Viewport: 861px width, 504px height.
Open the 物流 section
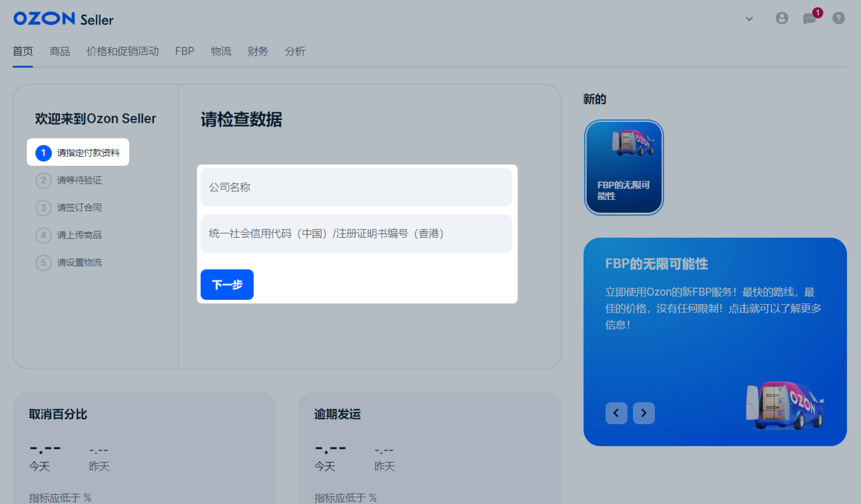click(x=221, y=51)
